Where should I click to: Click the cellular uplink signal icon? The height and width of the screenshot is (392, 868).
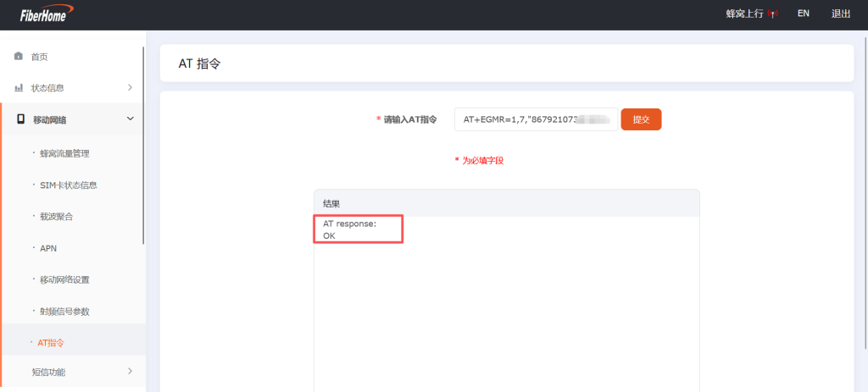pyautogui.click(x=772, y=14)
